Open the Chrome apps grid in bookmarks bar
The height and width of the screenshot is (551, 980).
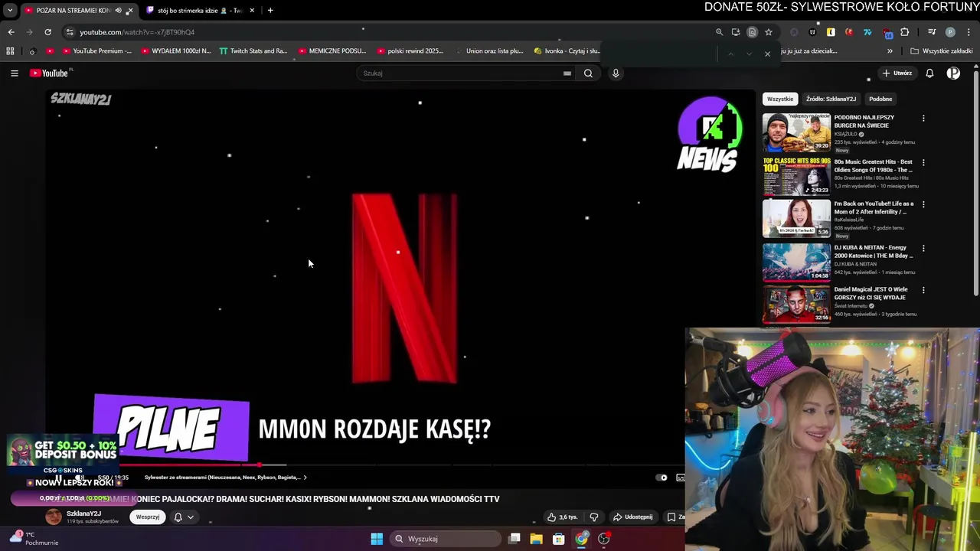pyautogui.click(x=10, y=51)
